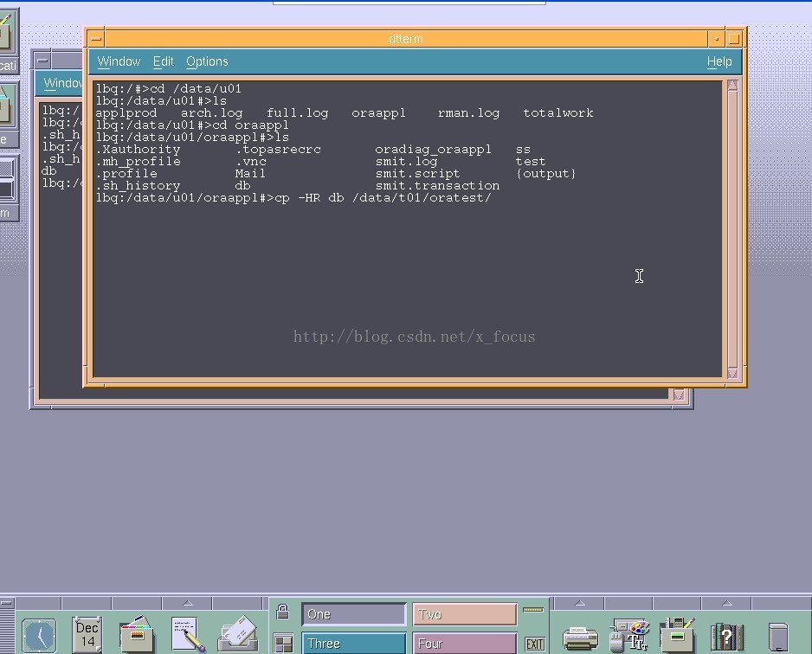812x654 pixels.
Task: Open the Text Note pencil icon
Action: click(x=188, y=634)
